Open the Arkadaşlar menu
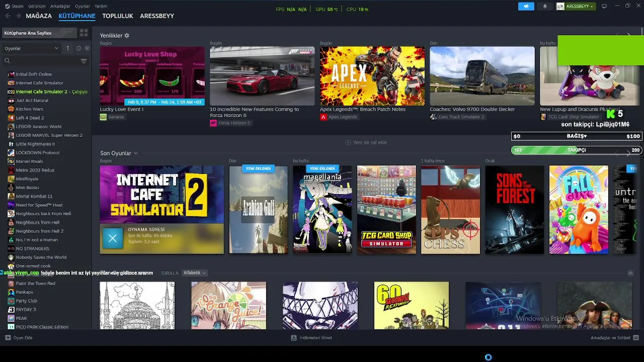This screenshot has width=644, height=362. [x=60, y=6]
